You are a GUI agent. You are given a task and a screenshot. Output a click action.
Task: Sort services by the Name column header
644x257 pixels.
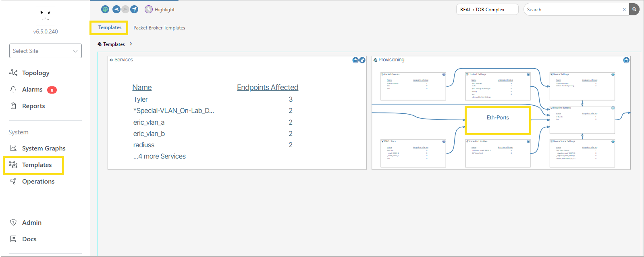click(x=142, y=88)
